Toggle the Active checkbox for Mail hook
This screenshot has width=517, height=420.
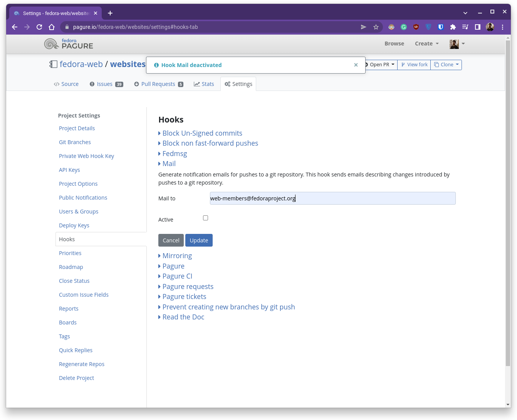coord(206,218)
